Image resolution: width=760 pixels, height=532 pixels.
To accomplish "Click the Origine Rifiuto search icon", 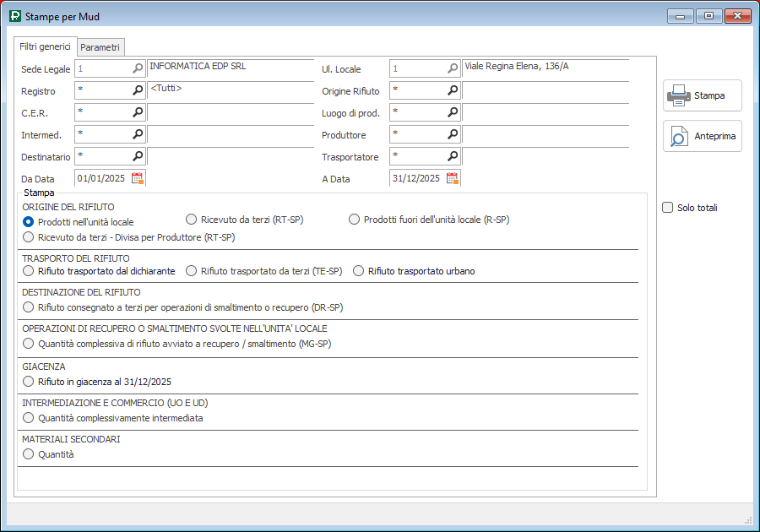I will tap(453, 90).
